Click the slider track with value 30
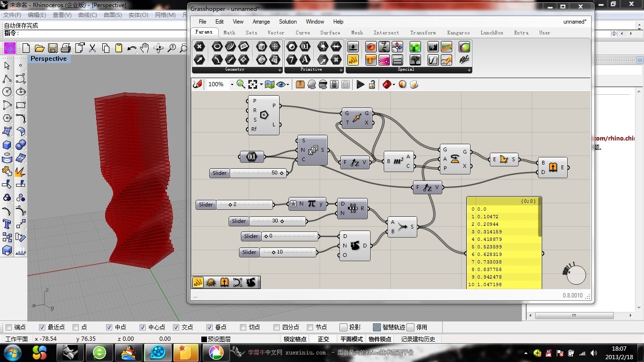This screenshot has height=362, width=644. tap(278, 221)
